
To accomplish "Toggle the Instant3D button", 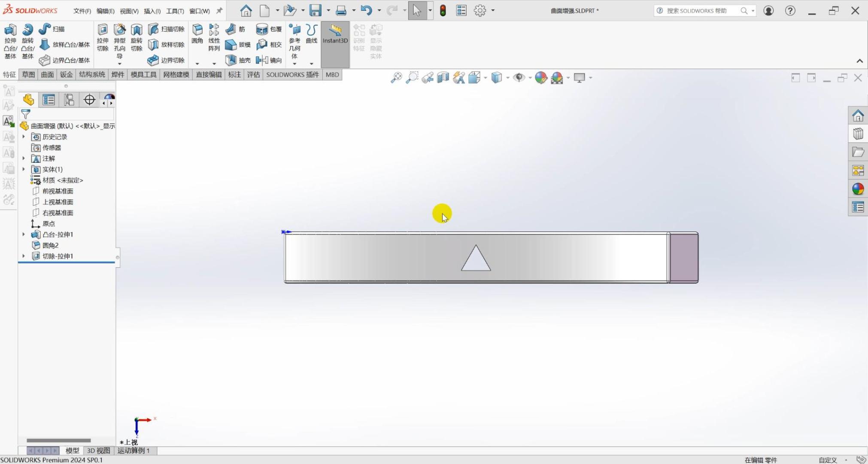I will pos(335,34).
